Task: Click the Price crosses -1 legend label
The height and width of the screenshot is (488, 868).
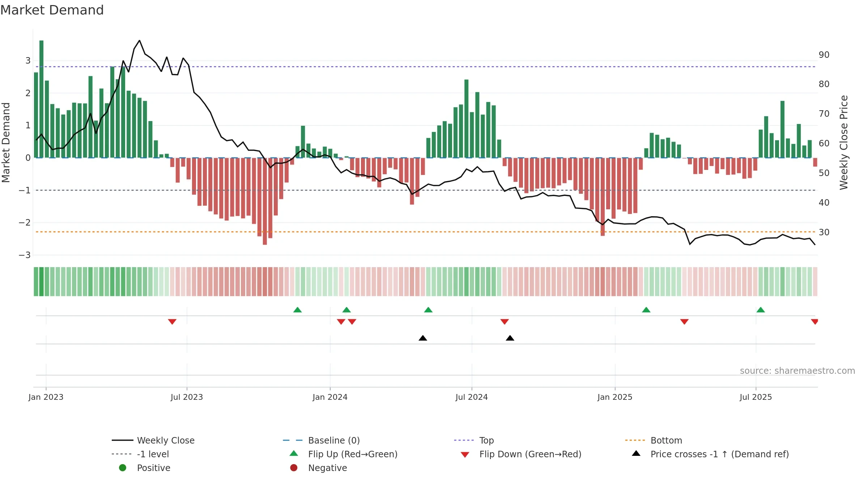Action: pos(720,454)
